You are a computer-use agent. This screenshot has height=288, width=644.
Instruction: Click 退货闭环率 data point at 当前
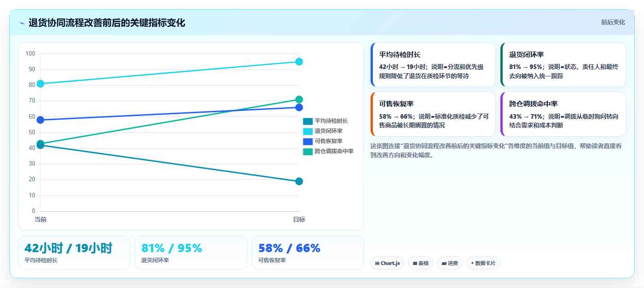click(x=40, y=84)
